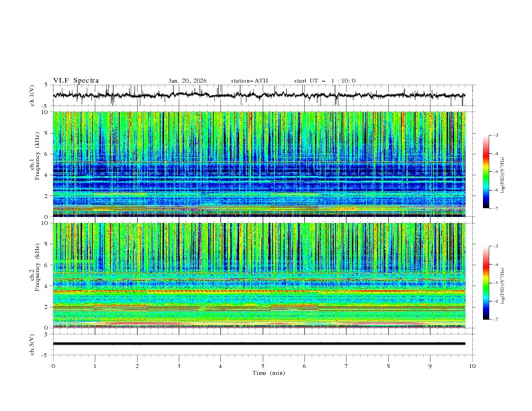Click the ch.1 spectrogram panel
Image resolution: width=532 pixels, height=411 pixels.
(x=259, y=164)
